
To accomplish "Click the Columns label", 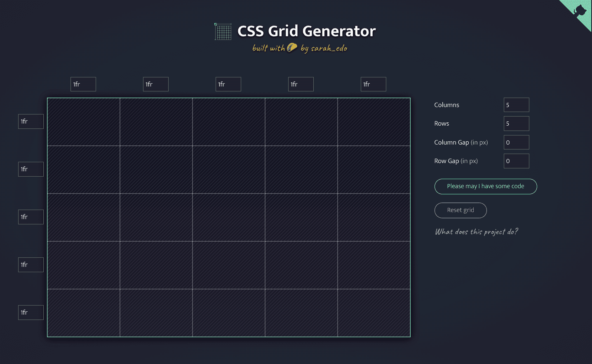I will 446,105.
